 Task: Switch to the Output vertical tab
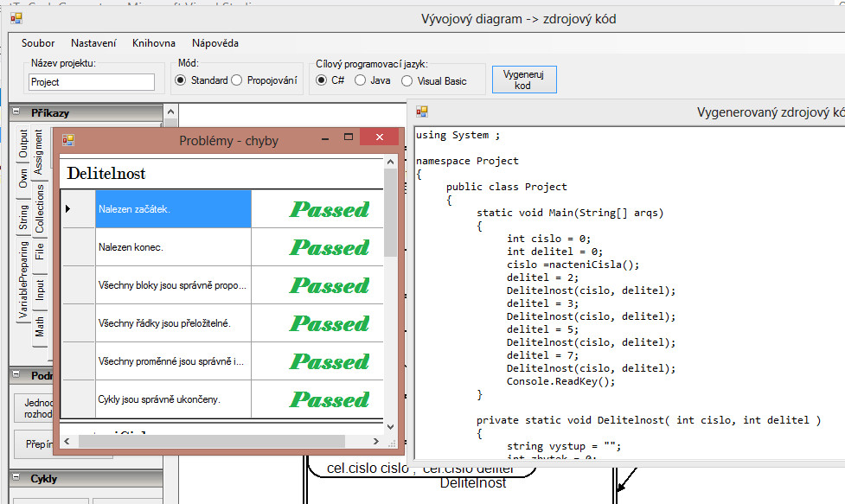coord(23,144)
